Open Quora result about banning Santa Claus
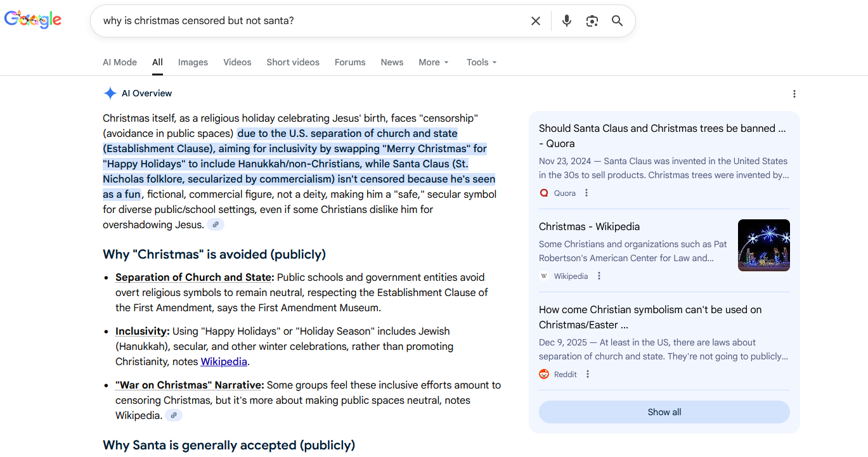Screen dimensions: 868x457 click(x=663, y=136)
